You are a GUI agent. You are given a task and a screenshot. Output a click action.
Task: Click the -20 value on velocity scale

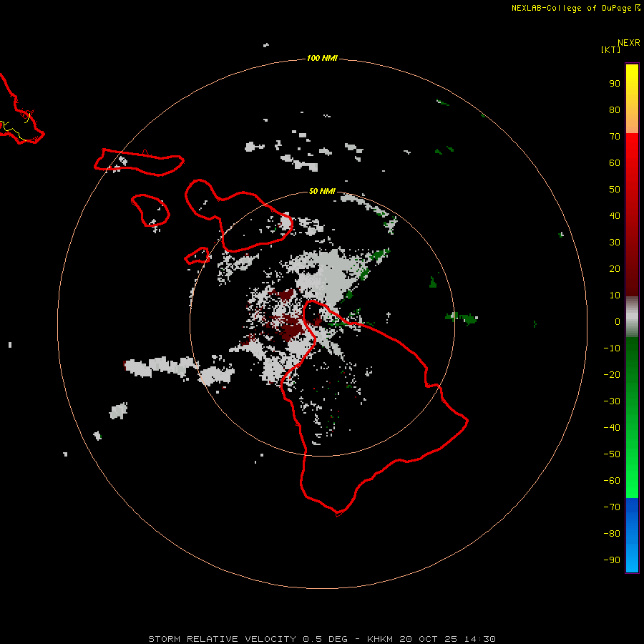tap(612, 375)
